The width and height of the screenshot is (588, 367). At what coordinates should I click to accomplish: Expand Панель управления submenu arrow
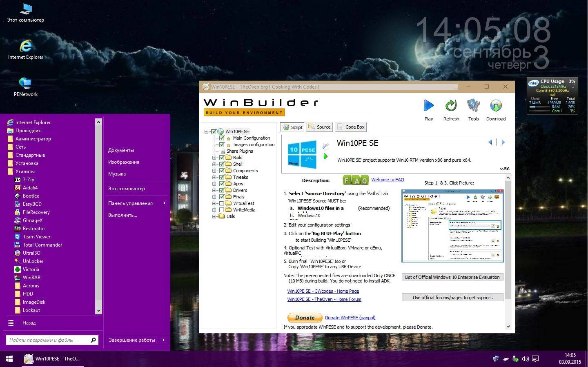[164, 203]
